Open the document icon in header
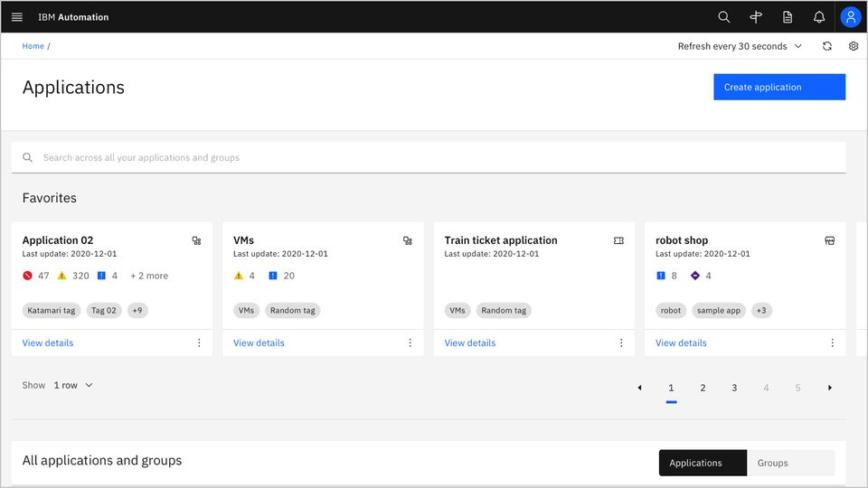Image resolution: width=868 pixels, height=488 pixels. 788,17
